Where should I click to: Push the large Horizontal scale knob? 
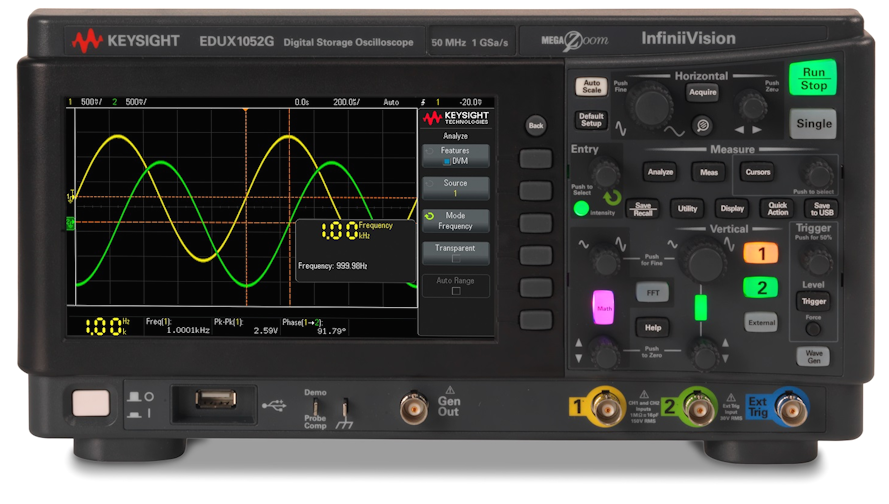click(653, 102)
